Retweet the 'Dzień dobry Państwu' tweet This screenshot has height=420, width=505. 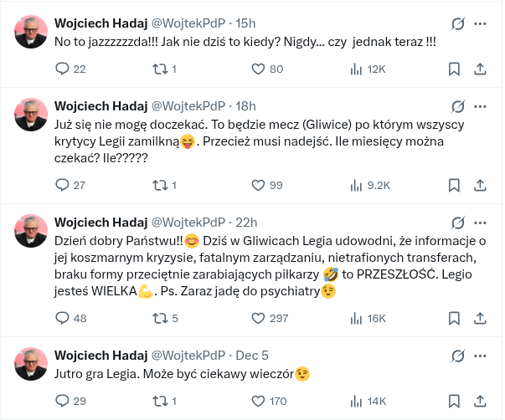click(x=159, y=318)
